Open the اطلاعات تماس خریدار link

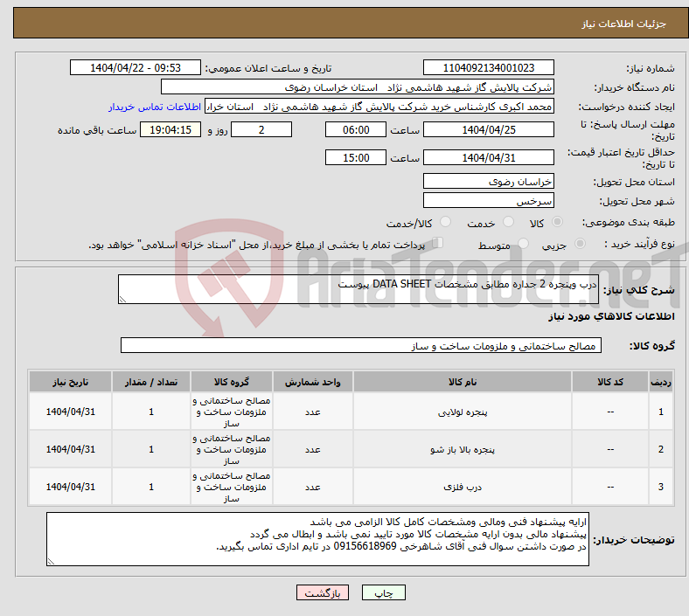pyautogui.click(x=155, y=107)
